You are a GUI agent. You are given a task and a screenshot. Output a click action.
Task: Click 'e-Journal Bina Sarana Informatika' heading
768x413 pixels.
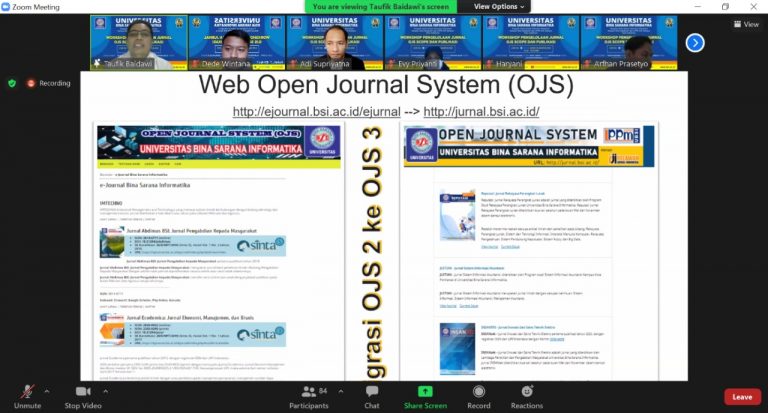tap(144, 185)
